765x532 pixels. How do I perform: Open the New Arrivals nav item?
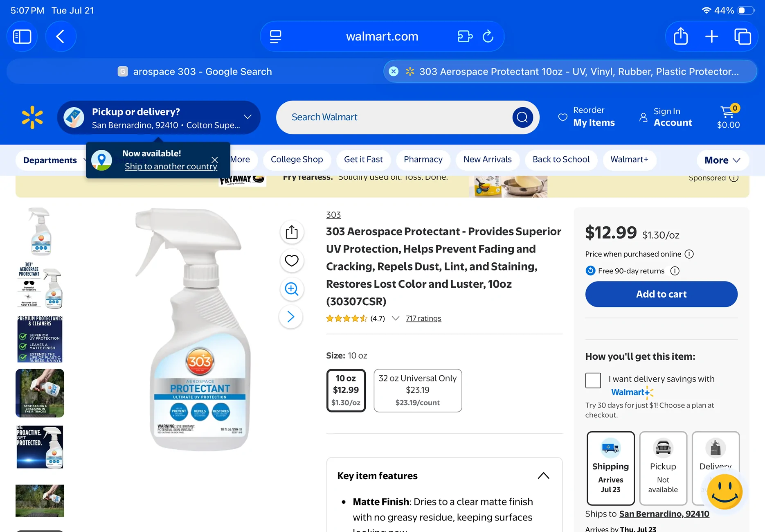488,160
